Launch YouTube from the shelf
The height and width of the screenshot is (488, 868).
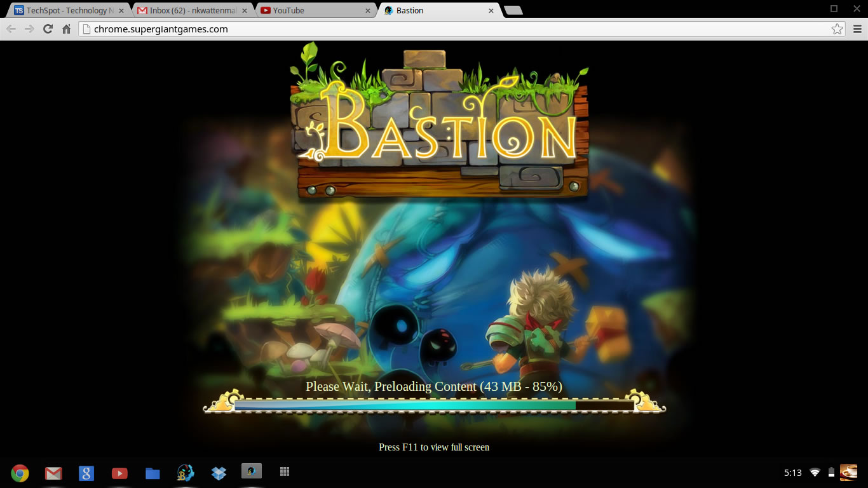pyautogui.click(x=119, y=473)
